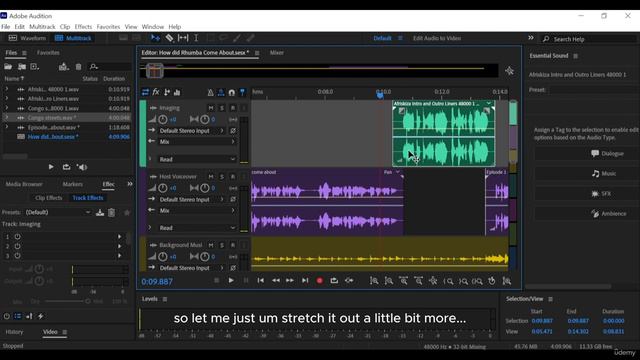
Task: Mute the Background Music track
Action: coord(211,245)
